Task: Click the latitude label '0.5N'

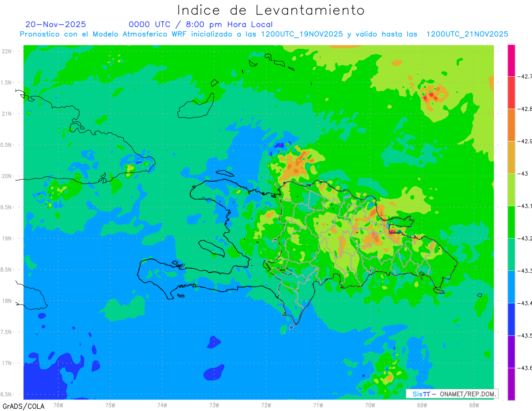Action: coord(6,145)
